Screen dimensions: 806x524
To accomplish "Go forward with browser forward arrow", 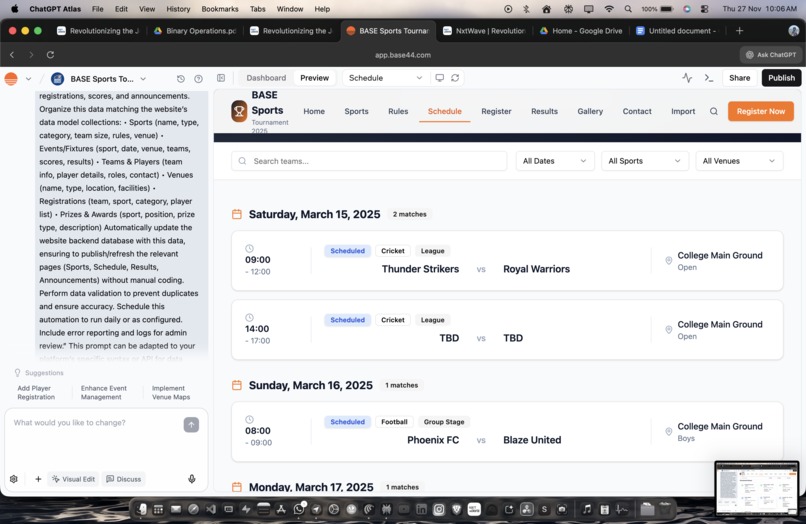I will tap(31, 55).
